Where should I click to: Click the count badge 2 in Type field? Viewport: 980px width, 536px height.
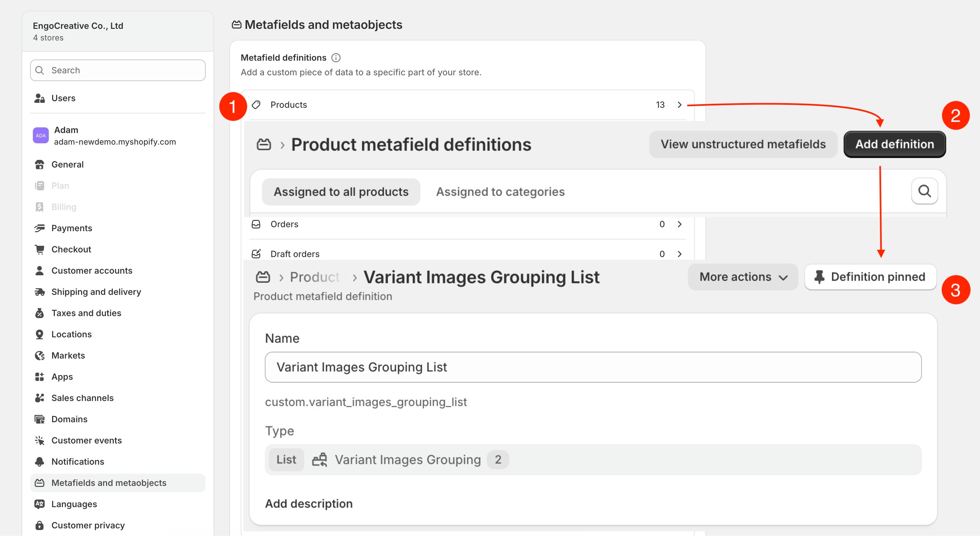[x=498, y=460]
